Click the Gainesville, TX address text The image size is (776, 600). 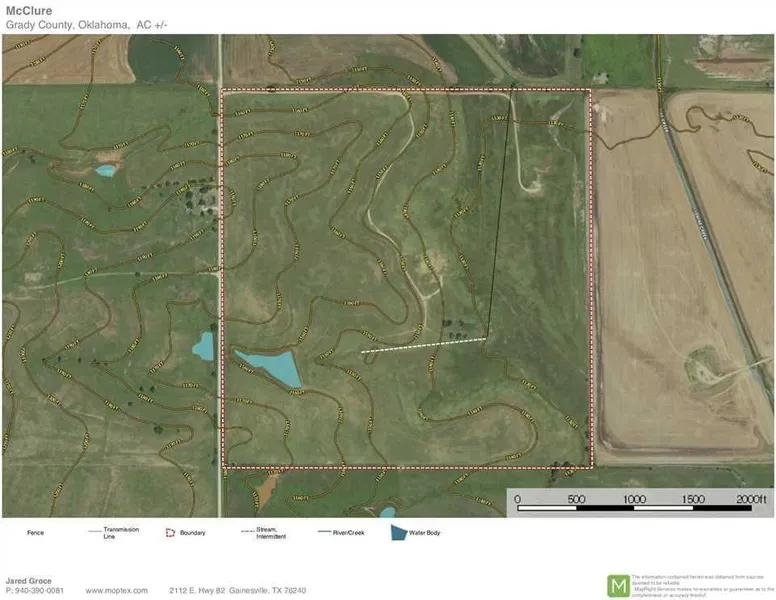tap(262, 591)
